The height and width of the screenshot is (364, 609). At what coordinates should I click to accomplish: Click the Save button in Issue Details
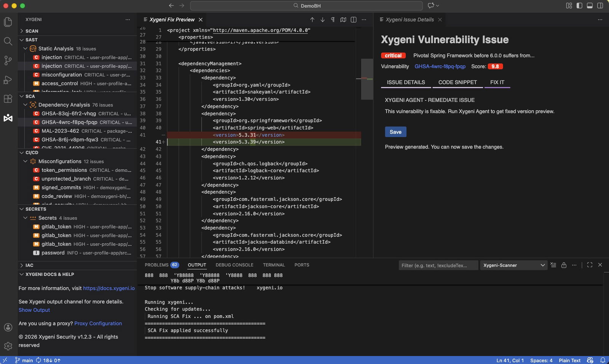pyautogui.click(x=395, y=132)
